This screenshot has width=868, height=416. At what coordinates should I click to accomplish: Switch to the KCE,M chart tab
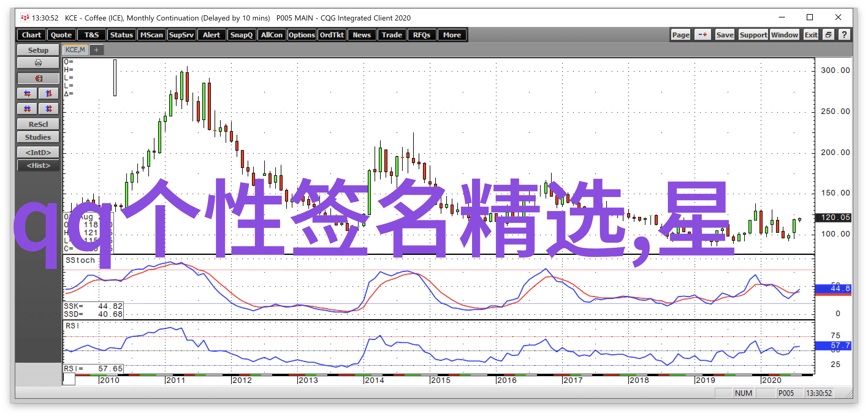pos(75,50)
